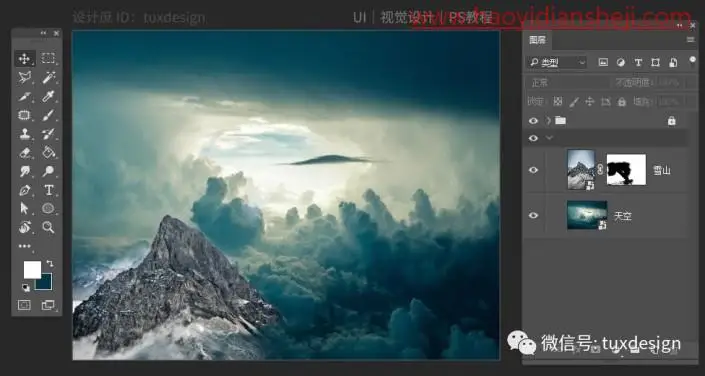Select the Rotate View hand tool
The height and width of the screenshot is (376, 705).
pos(24,227)
